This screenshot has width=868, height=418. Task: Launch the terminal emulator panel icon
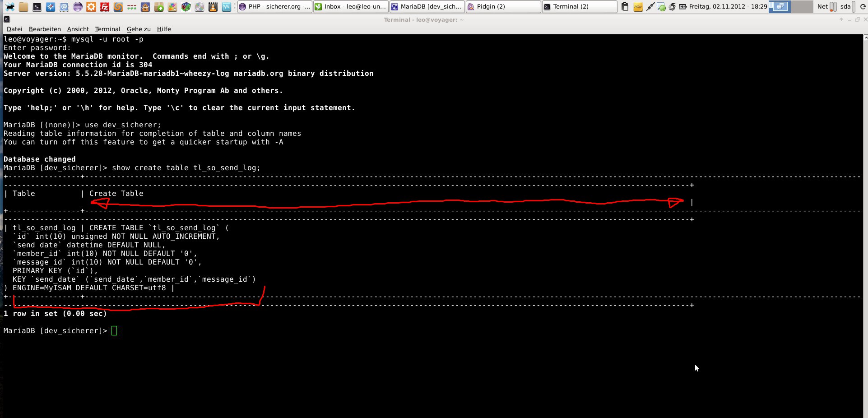37,7
